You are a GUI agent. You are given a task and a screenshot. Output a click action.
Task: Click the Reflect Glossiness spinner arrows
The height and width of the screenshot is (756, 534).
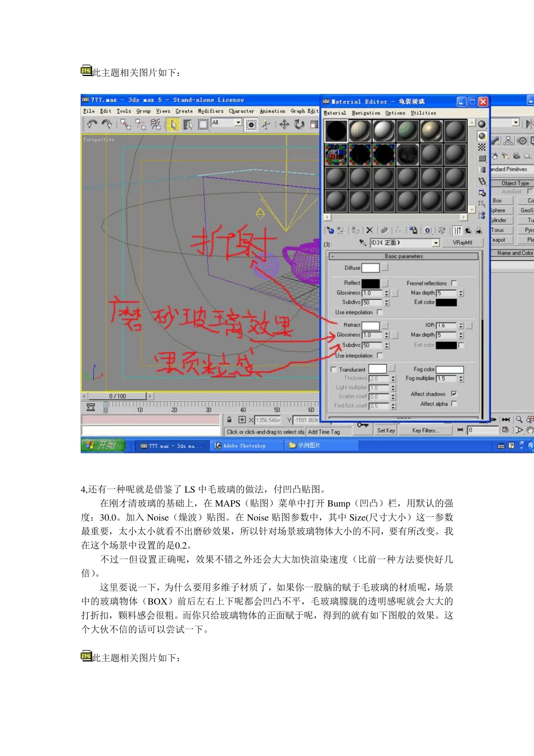coord(387,293)
